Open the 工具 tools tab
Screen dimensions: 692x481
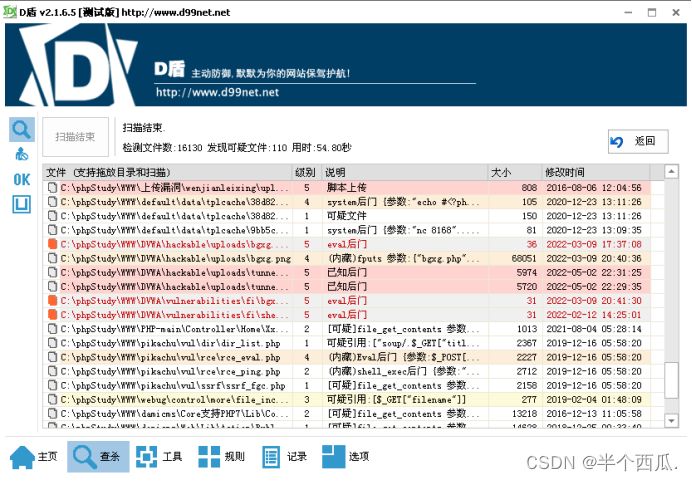point(159,456)
